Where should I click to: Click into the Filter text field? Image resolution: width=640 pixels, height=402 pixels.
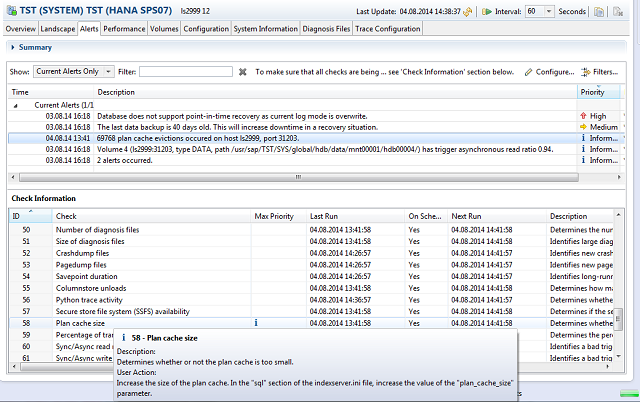[x=186, y=72]
